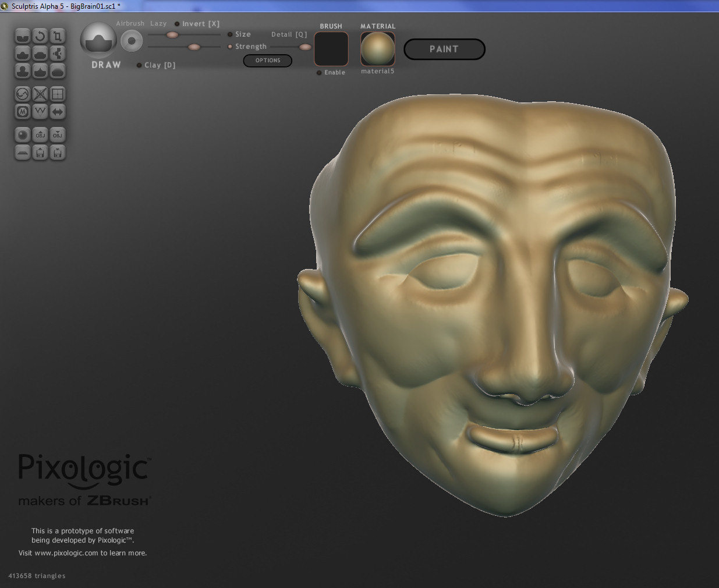Click the Subdivide All icon
The width and height of the screenshot is (719, 588).
click(x=58, y=94)
